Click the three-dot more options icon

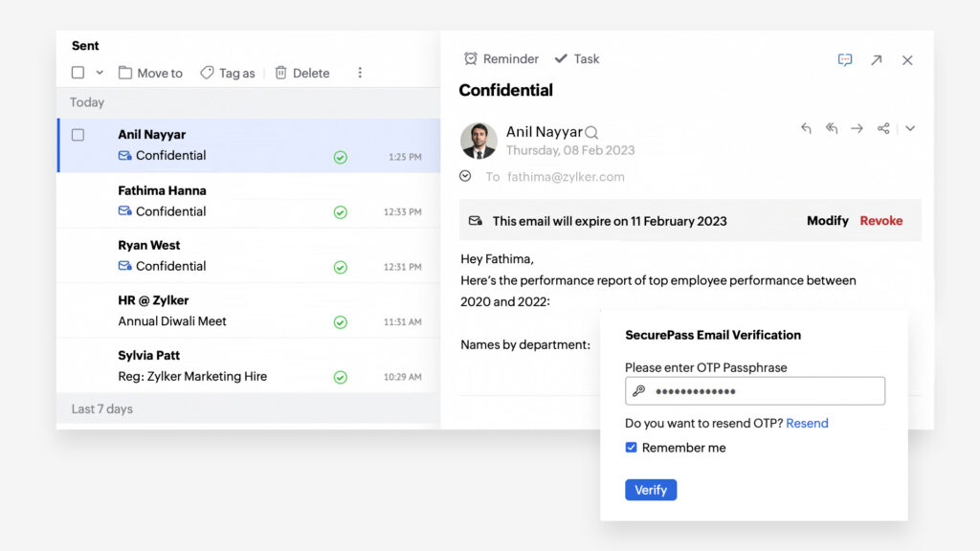click(x=360, y=73)
